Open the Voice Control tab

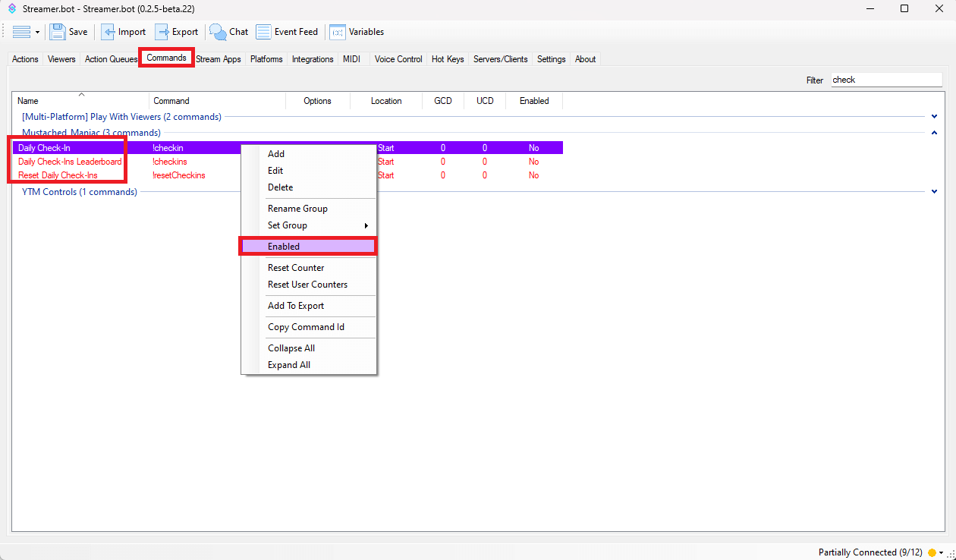tap(398, 59)
